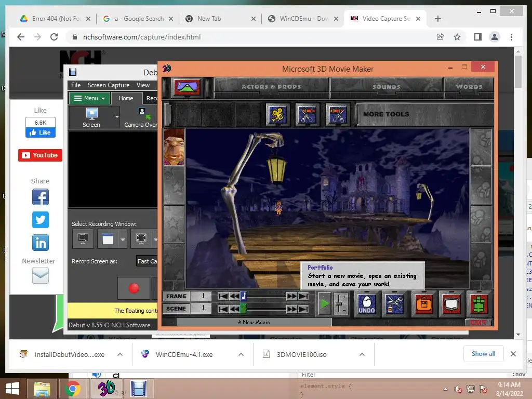
Task: Click the Camera Overlay button in Debut
Action: point(140,117)
